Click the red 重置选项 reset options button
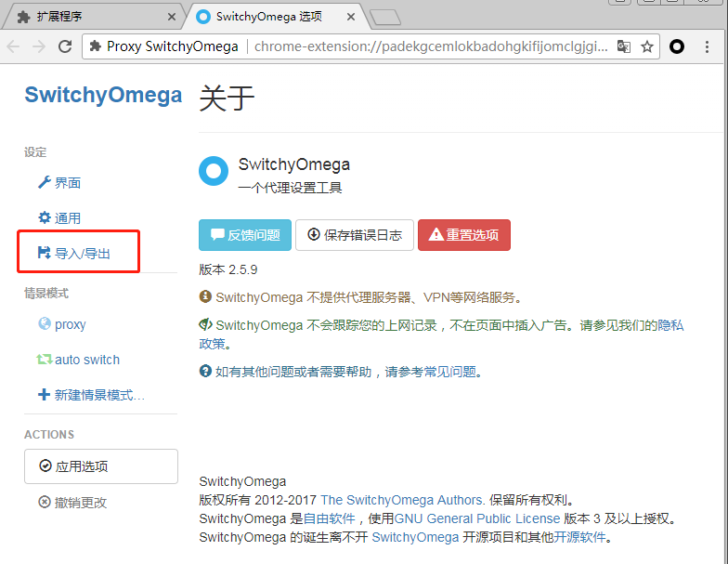 (464, 235)
